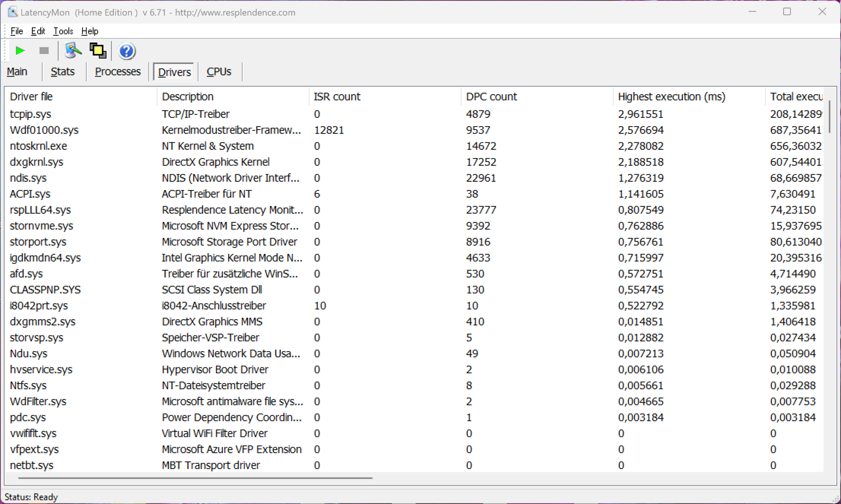Click the gray stop monitor button

click(44, 51)
